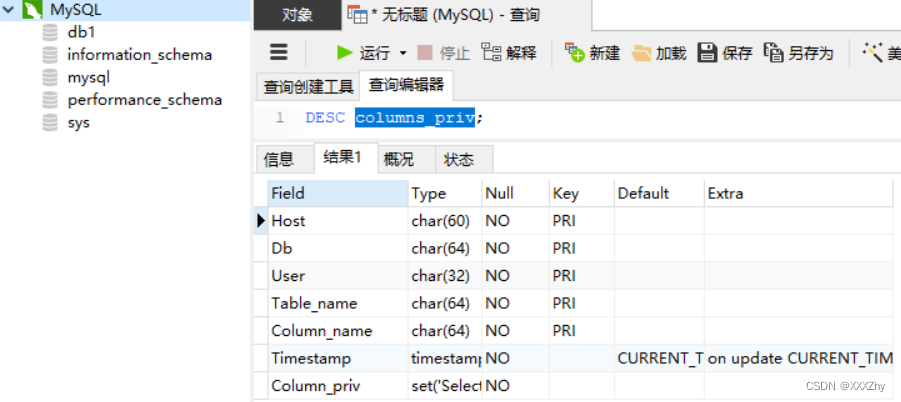Select the Column_priv field cell
This screenshot has height=402, width=901.
(x=338, y=386)
